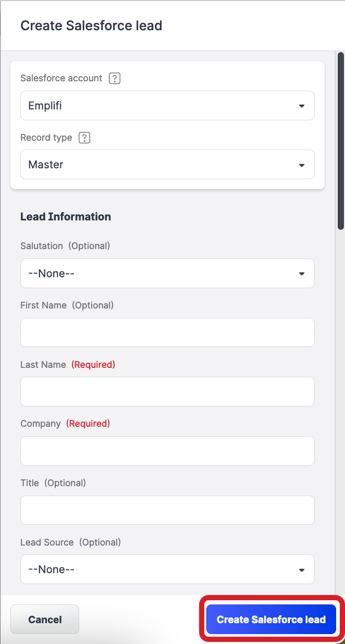Click the Lead Information section heading
The image size is (345, 644).
click(x=65, y=216)
